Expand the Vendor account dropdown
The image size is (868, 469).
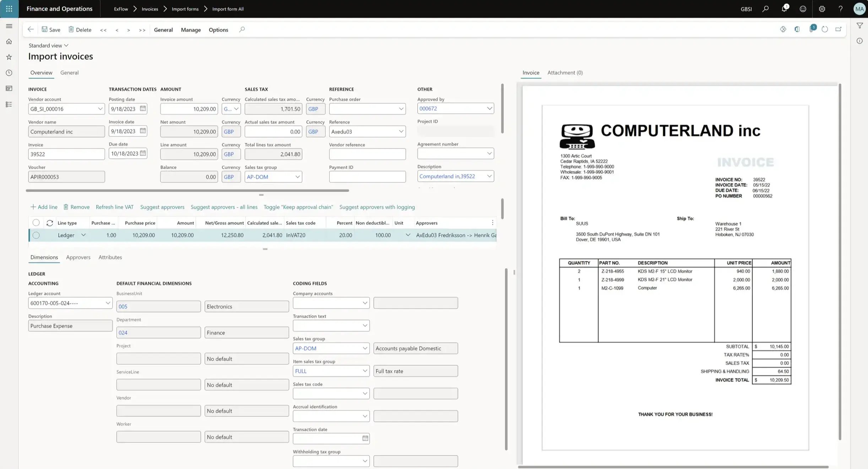100,109
